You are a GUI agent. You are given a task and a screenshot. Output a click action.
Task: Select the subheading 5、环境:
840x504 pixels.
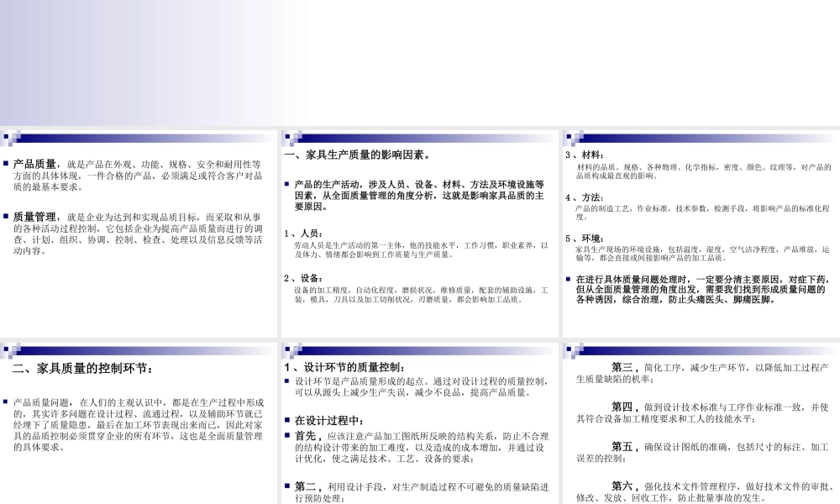[585, 239]
